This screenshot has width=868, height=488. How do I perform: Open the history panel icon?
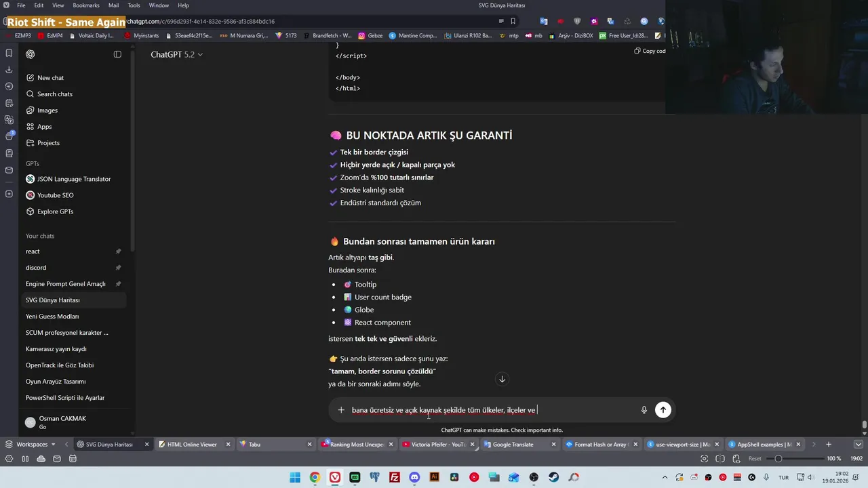point(9,86)
